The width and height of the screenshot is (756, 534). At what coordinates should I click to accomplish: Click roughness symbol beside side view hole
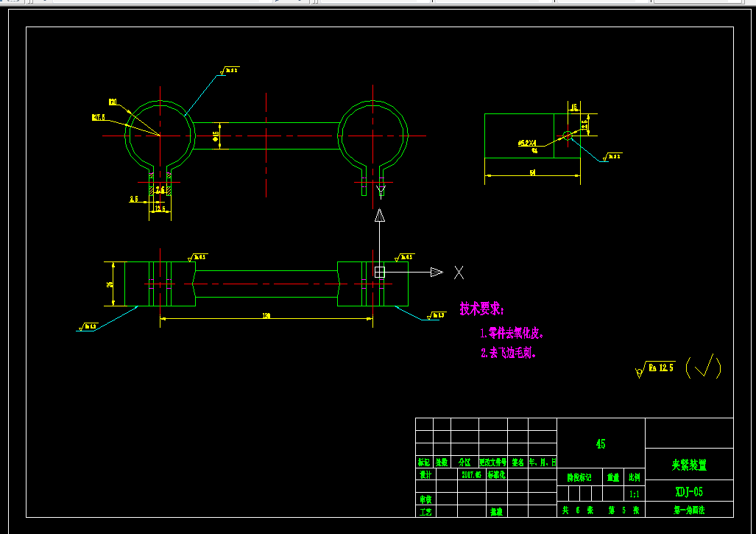point(612,157)
